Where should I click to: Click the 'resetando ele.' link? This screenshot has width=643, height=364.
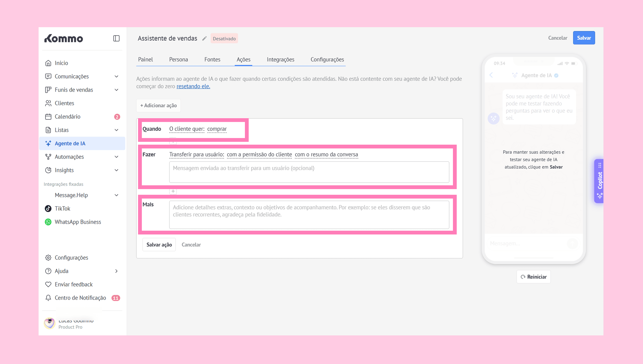[193, 86]
